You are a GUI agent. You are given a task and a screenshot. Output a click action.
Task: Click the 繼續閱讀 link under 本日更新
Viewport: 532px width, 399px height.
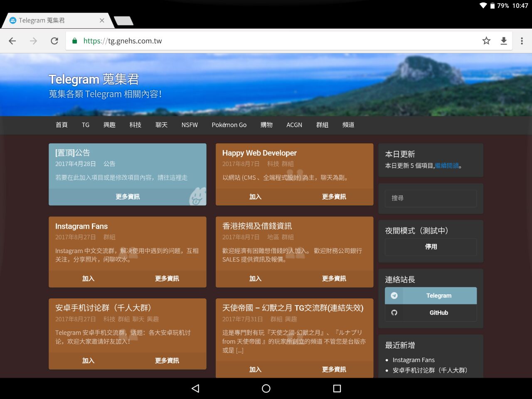pos(447,165)
